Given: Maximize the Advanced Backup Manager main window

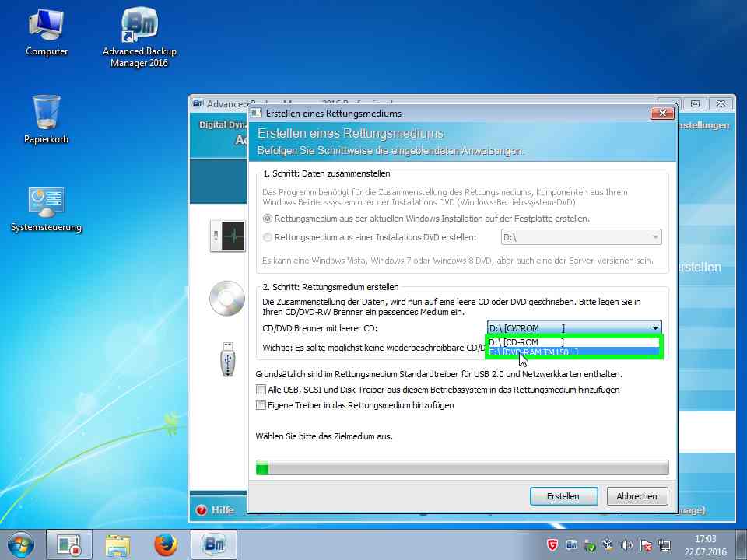Looking at the screenshot, I should point(695,103).
